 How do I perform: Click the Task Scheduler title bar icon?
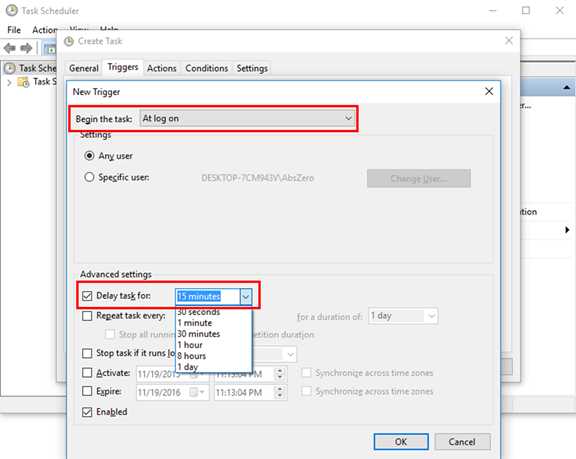click(12, 10)
